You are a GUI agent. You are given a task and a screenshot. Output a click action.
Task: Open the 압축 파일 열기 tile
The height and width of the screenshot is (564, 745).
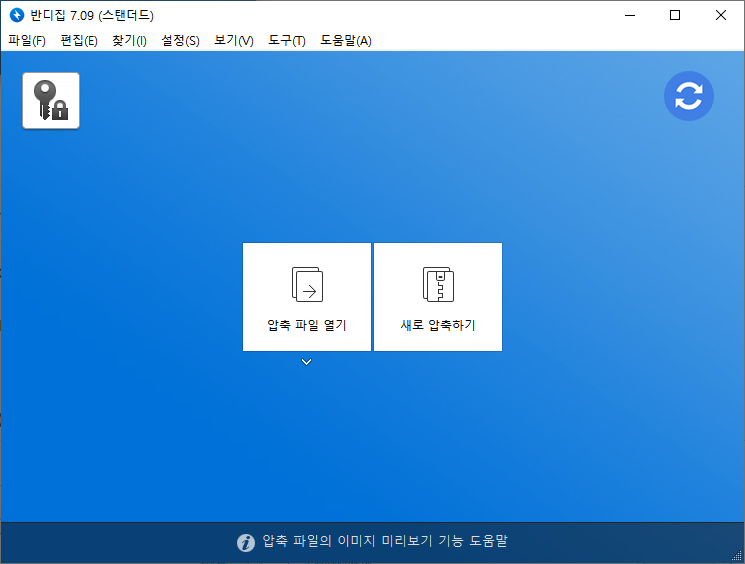pos(307,297)
